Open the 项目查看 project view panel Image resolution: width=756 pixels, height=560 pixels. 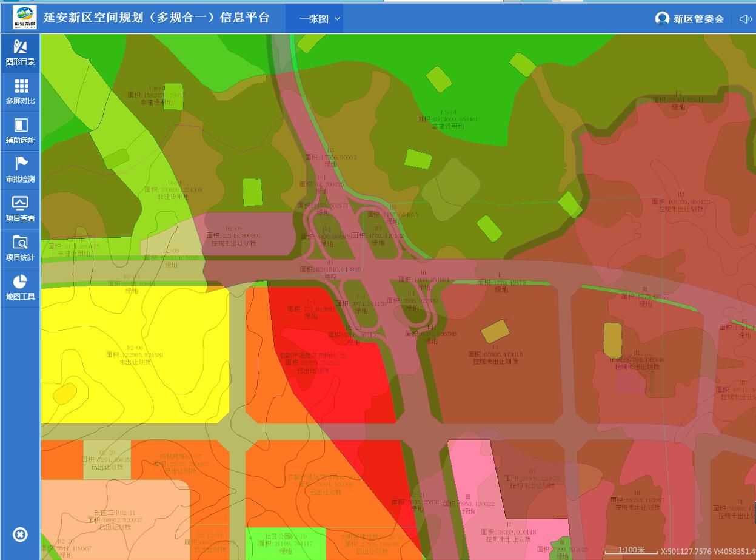pyautogui.click(x=20, y=209)
